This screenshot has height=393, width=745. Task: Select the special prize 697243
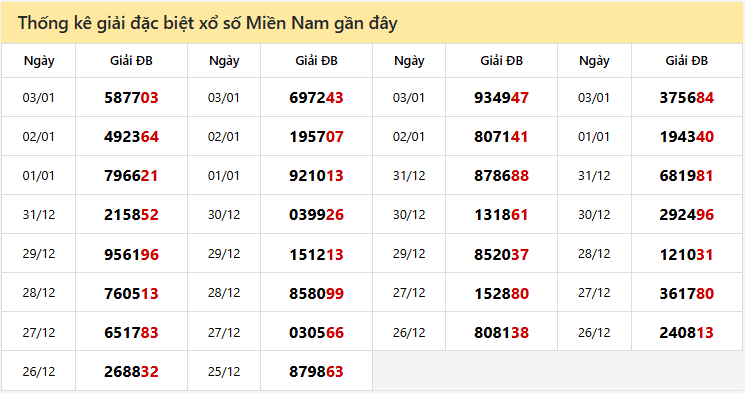point(316,98)
